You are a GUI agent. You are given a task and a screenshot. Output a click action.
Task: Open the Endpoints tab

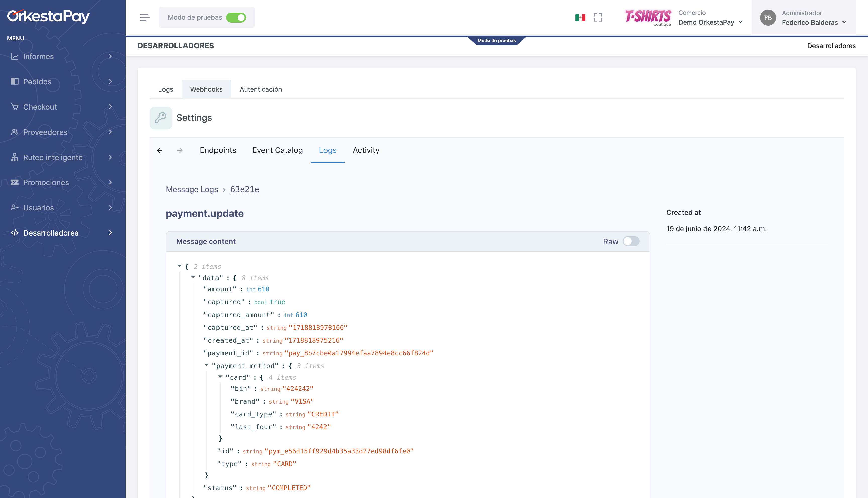tap(218, 150)
